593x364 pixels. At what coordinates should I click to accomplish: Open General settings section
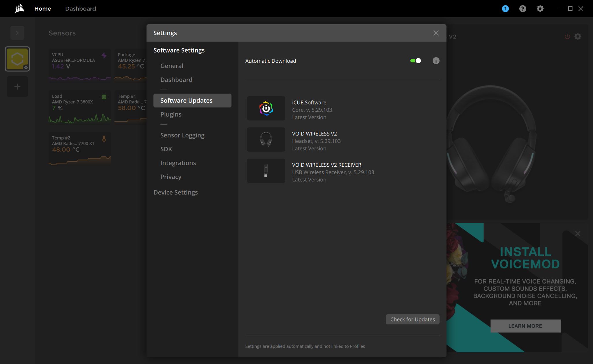pos(172,66)
